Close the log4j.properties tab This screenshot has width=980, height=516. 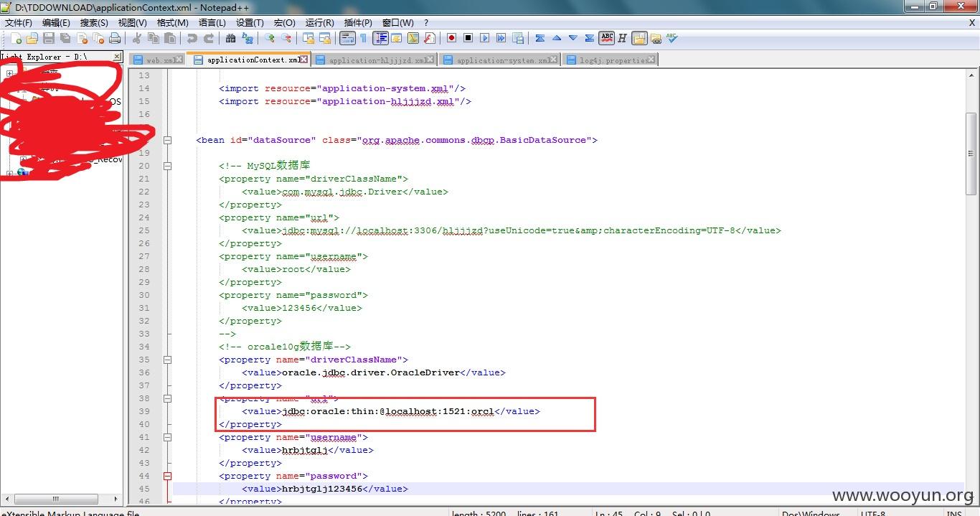point(651,60)
